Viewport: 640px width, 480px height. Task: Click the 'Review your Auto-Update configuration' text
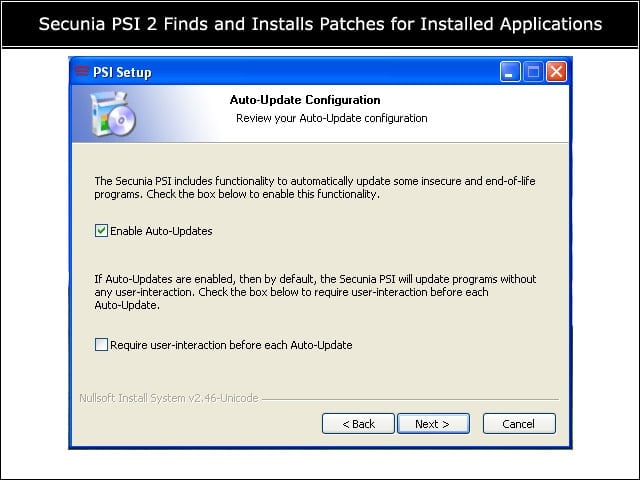point(331,118)
